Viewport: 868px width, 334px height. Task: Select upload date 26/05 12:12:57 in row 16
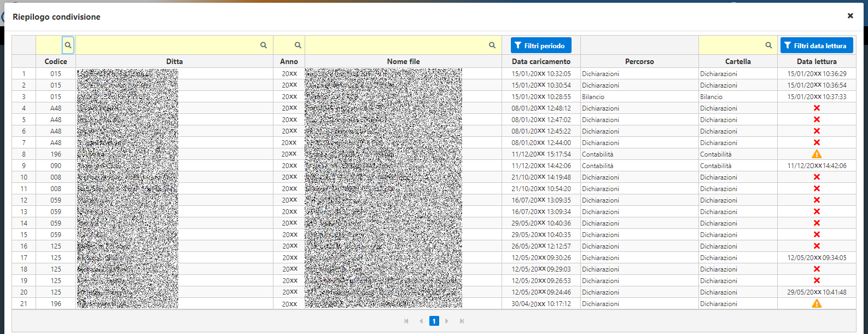point(541,246)
